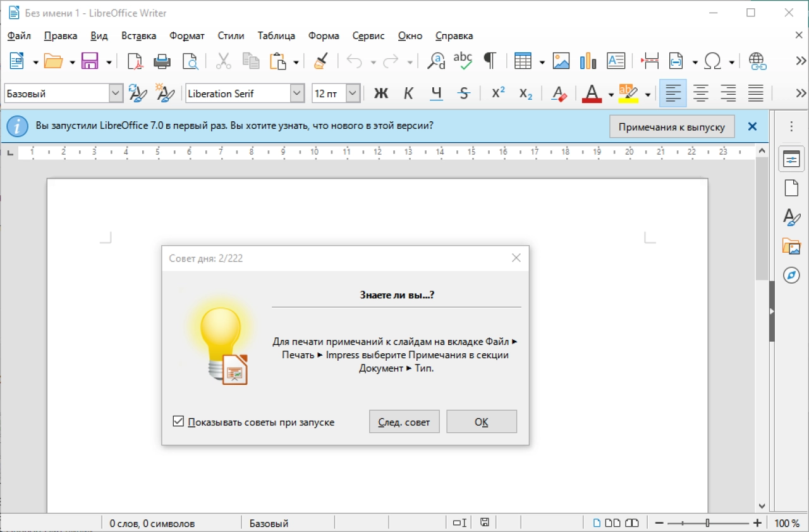Click the New document icon

tap(16, 61)
